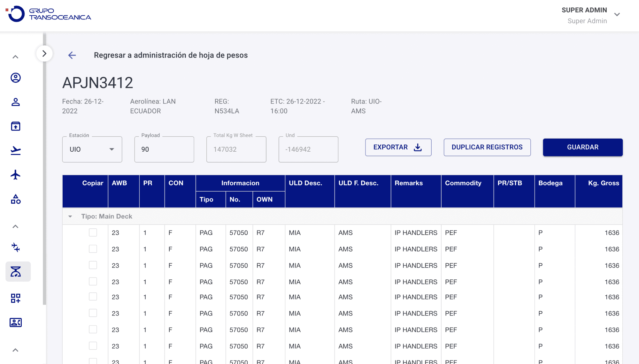Click the No. sub-column header
The height and width of the screenshot is (364, 639).
point(239,200)
